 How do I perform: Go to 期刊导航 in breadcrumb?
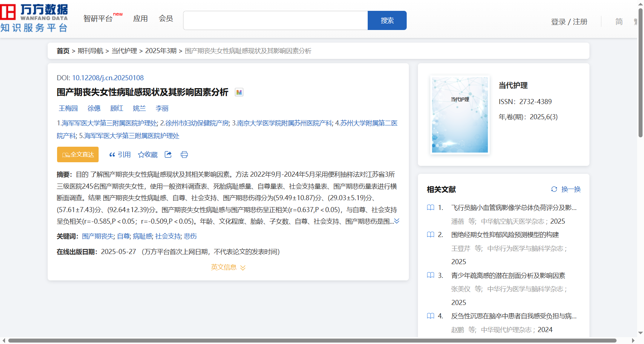click(90, 51)
